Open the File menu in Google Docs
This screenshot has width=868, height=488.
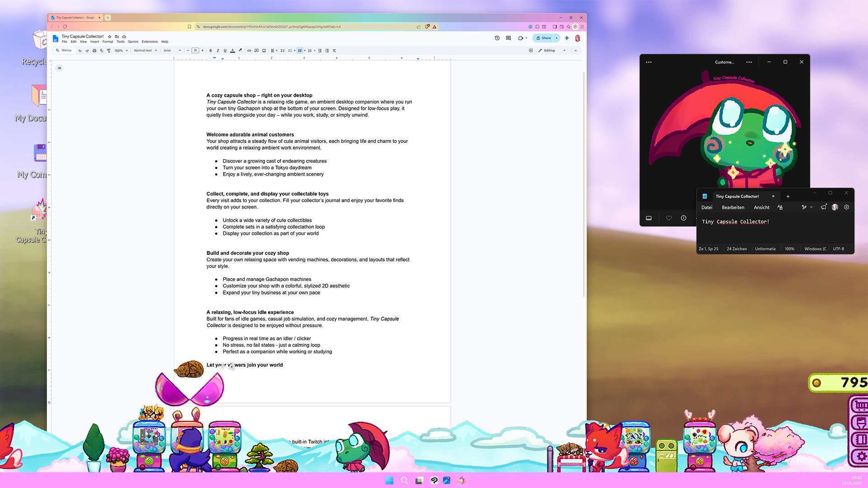coord(65,42)
